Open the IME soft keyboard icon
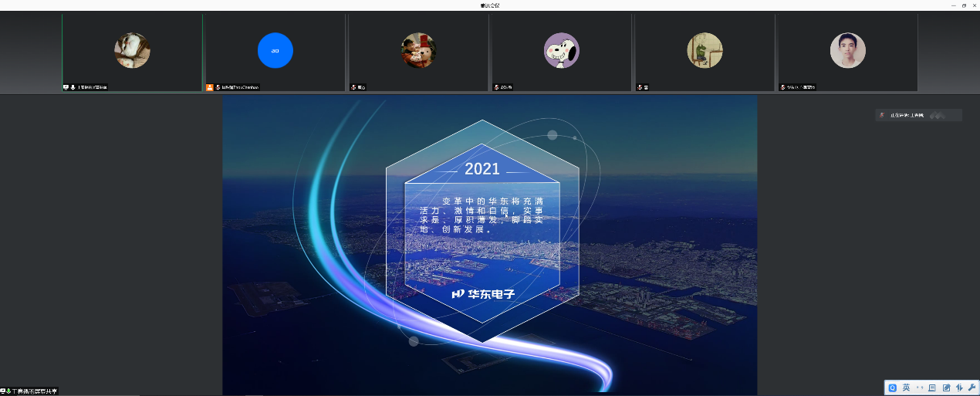The height and width of the screenshot is (396, 980). (x=932, y=388)
